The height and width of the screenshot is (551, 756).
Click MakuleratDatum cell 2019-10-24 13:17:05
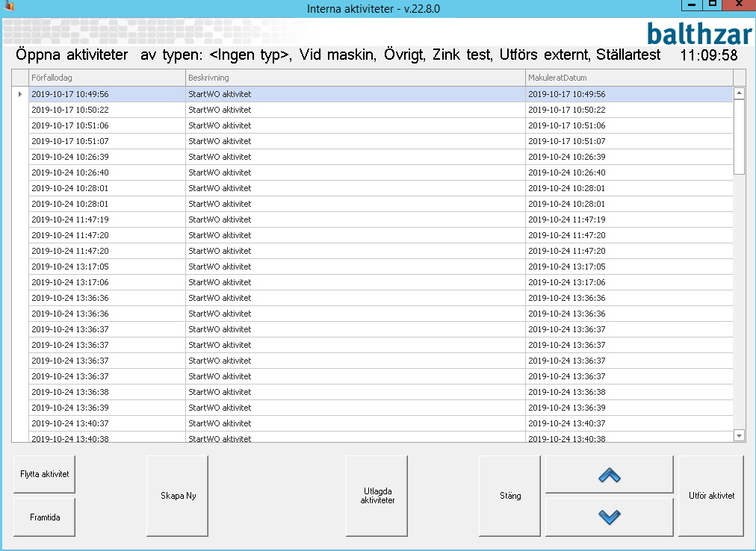click(629, 267)
